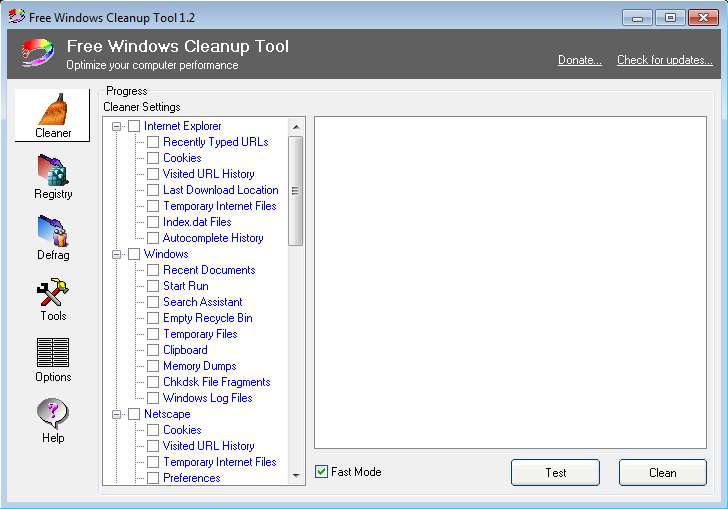
Task: Tick the Memory Dumps checkbox
Action: pyautogui.click(x=153, y=366)
